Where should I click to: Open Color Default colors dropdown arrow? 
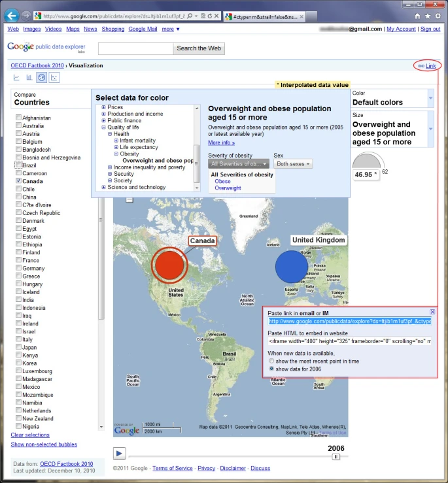click(x=431, y=98)
